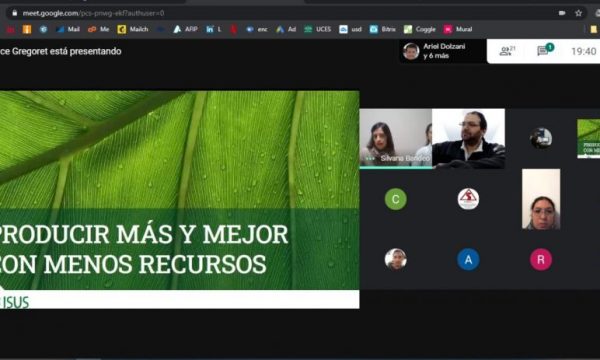
Task: Select the small presentation thumbnail tile
Action: [589, 138]
